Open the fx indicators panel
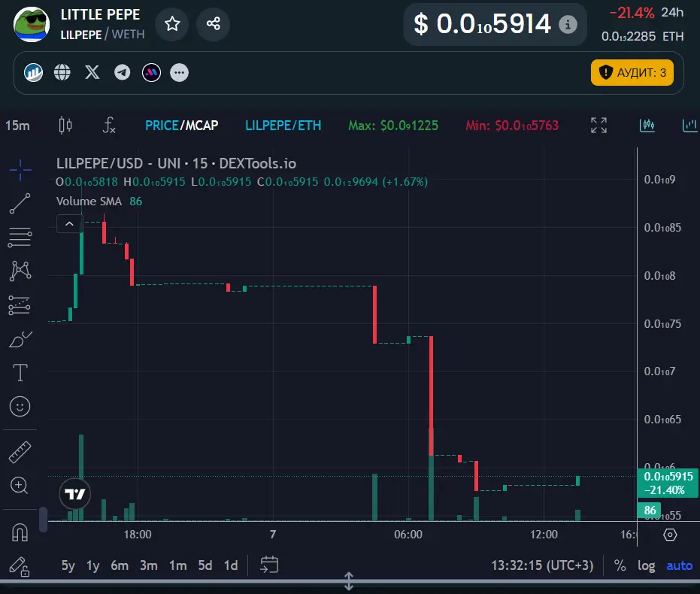The width and height of the screenshot is (700, 594). [x=108, y=126]
